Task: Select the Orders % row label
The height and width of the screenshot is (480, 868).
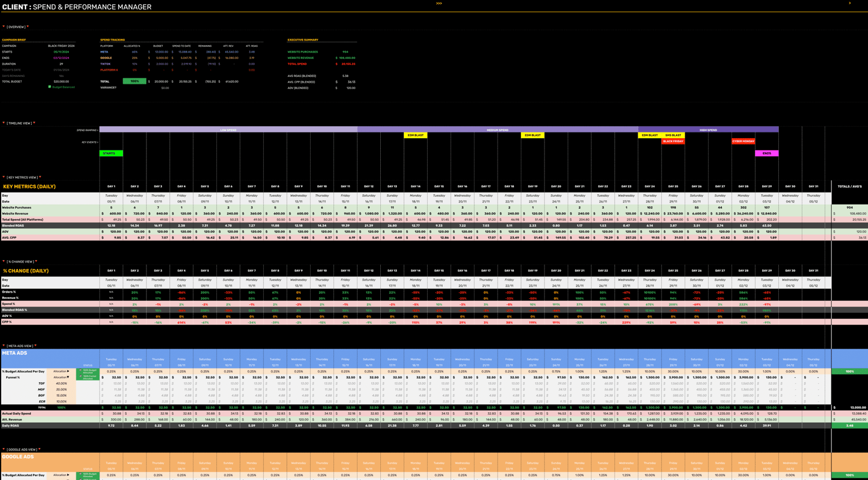Action: pyautogui.click(x=9, y=292)
